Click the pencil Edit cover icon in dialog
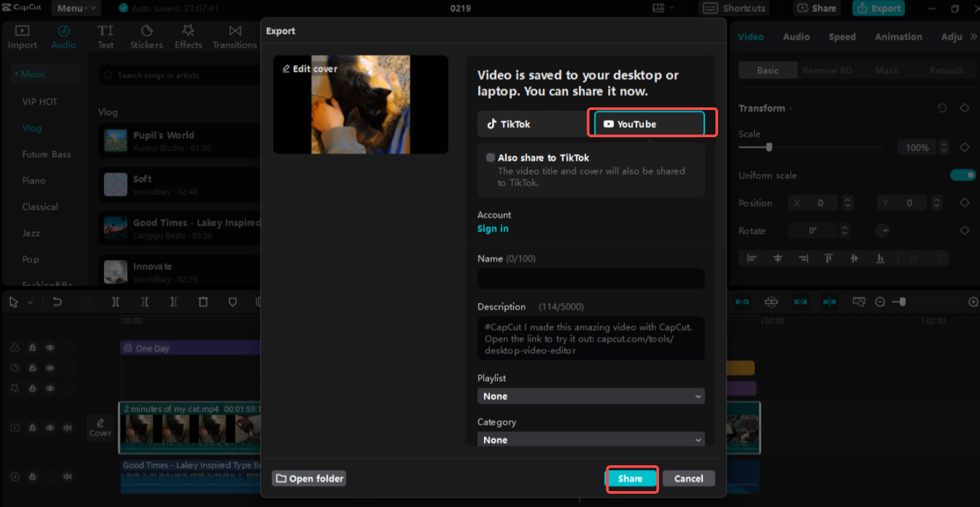980x507 pixels. (286, 69)
